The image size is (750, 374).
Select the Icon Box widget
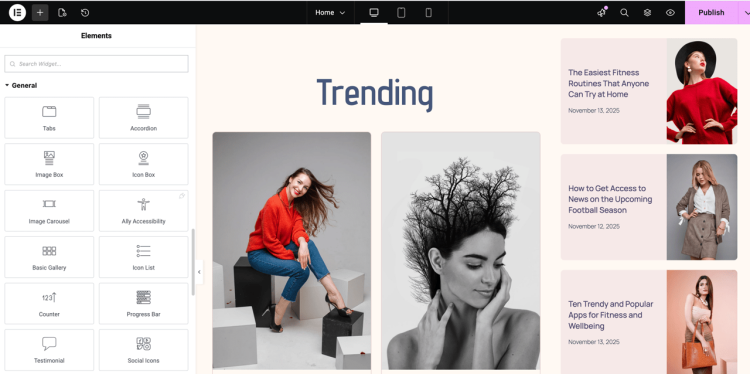[143, 164]
